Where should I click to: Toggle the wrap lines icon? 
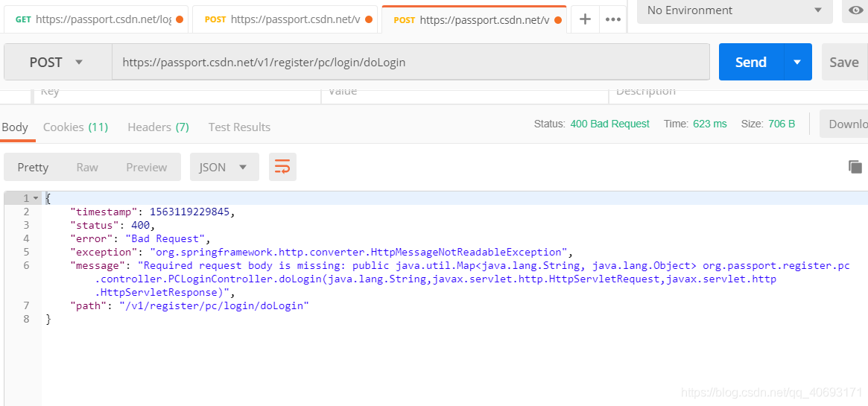pyautogui.click(x=282, y=167)
